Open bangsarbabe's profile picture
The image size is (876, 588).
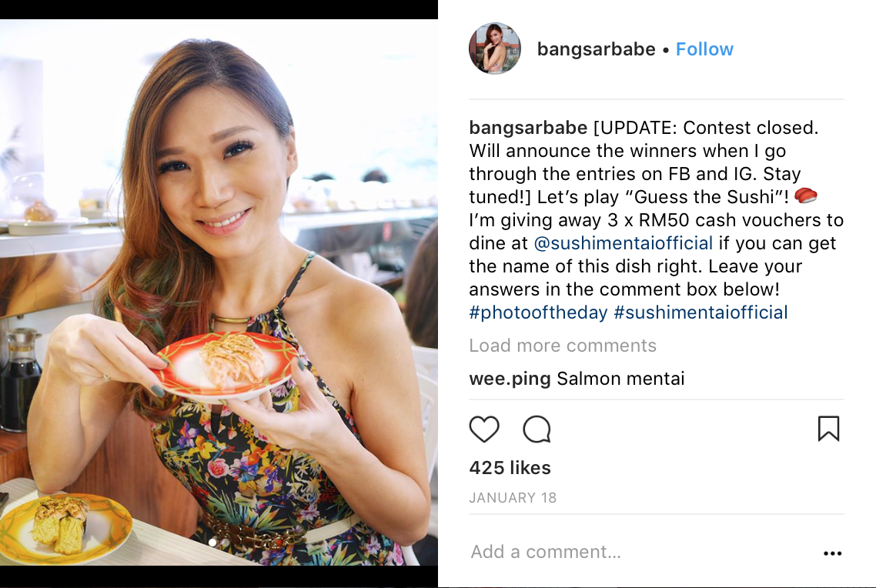tap(495, 48)
